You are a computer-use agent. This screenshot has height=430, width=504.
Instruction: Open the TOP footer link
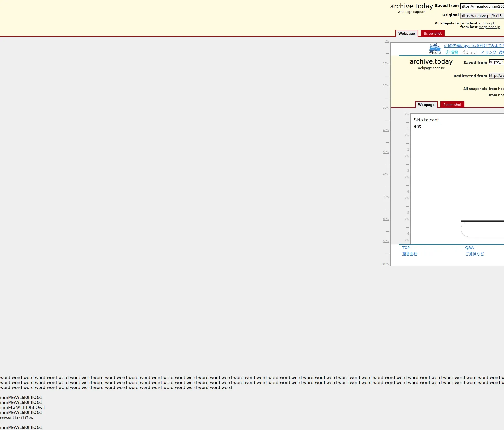click(x=406, y=248)
